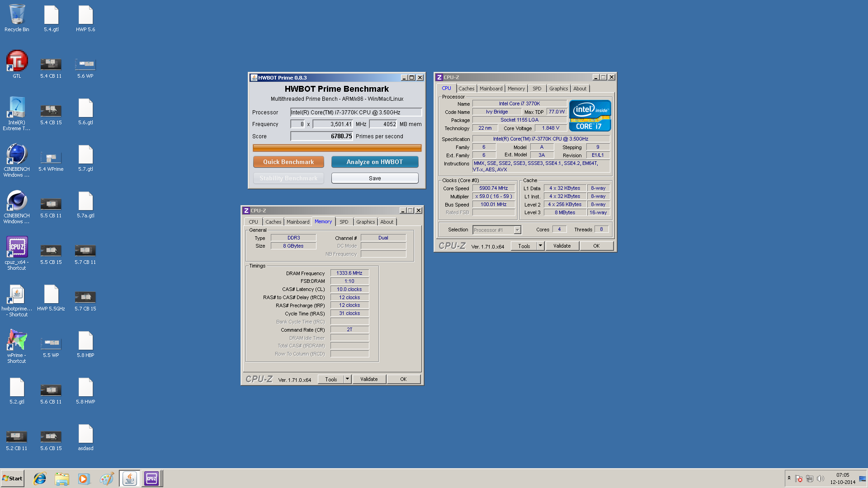Open Windows Media Player on taskbar
This screenshot has height=488, width=868.
pos(84,479)
